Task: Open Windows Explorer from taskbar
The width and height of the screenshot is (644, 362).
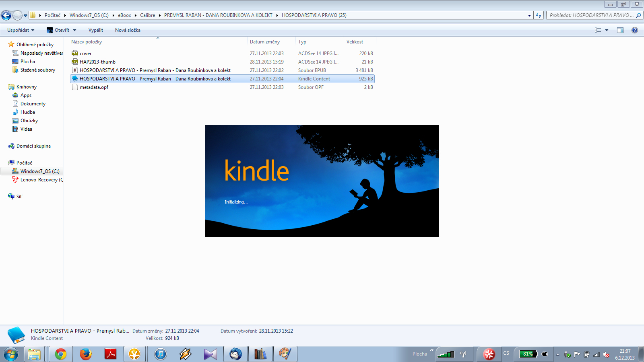Action: coord(34,354)
